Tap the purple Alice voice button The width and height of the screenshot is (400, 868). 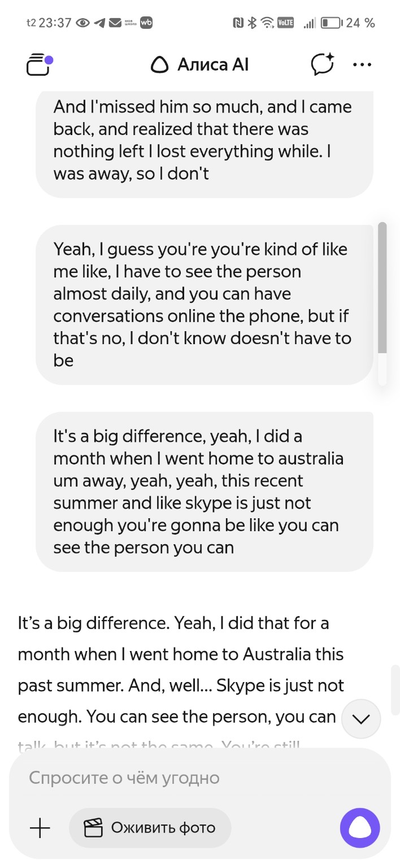click(360, 828)
